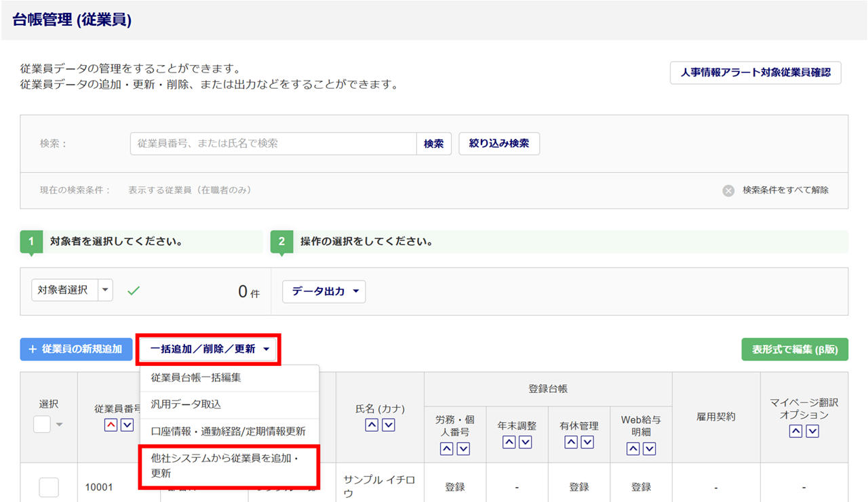Sort 有休管理 column ascending
This screenshot has width=868, height=502.
(571, 442)
